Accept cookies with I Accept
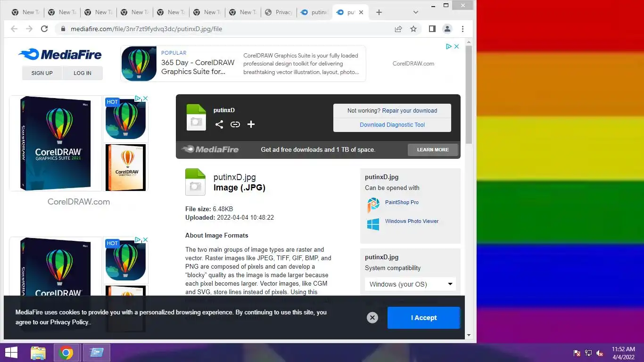 [x=424, y=318]
